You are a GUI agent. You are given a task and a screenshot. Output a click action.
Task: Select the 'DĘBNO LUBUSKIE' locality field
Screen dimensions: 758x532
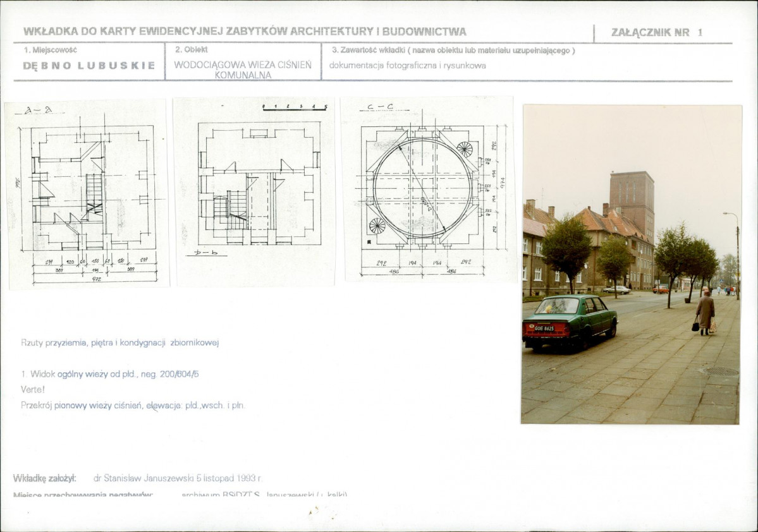[x=89, y=65]
